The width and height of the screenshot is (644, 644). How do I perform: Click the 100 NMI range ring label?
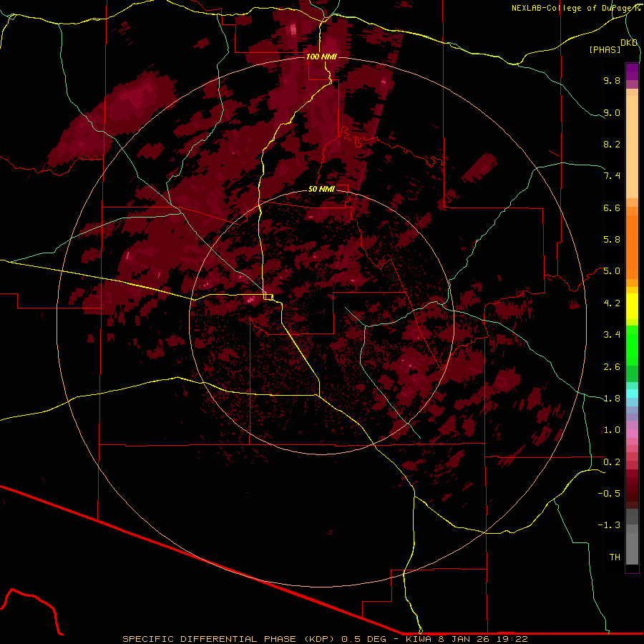click(321, 57)
